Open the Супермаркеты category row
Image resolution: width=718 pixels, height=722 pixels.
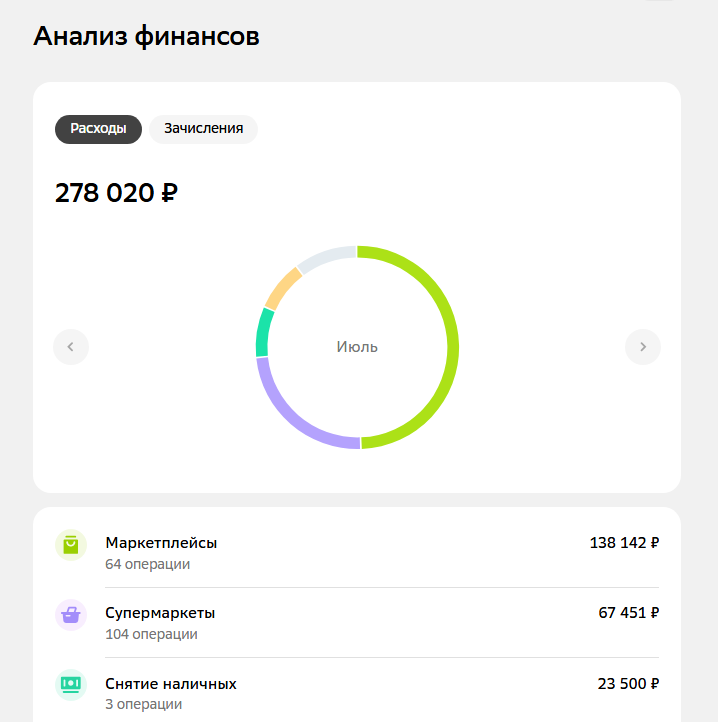pos(357,623)
